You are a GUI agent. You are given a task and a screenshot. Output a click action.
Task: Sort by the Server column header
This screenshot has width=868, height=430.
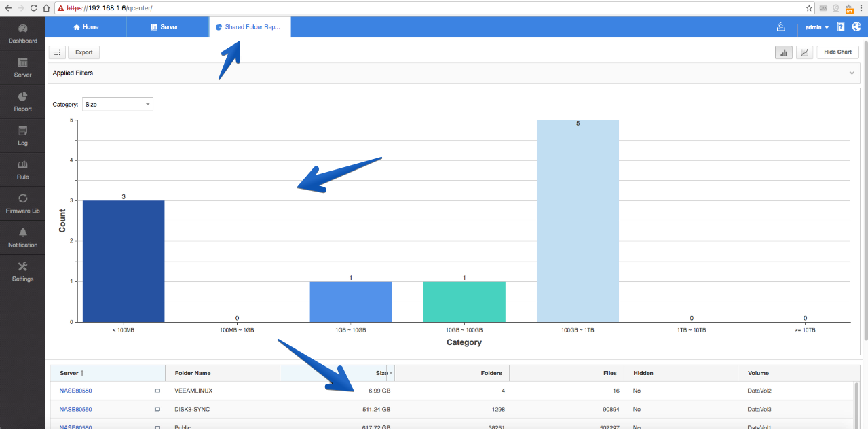(108, 373)
